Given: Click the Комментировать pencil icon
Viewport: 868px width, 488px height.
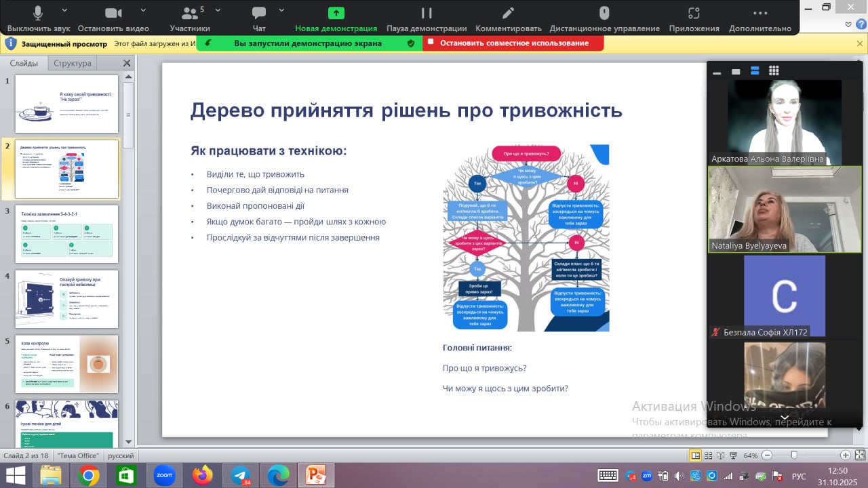Looking at the screenshot, I should point(508,14).
